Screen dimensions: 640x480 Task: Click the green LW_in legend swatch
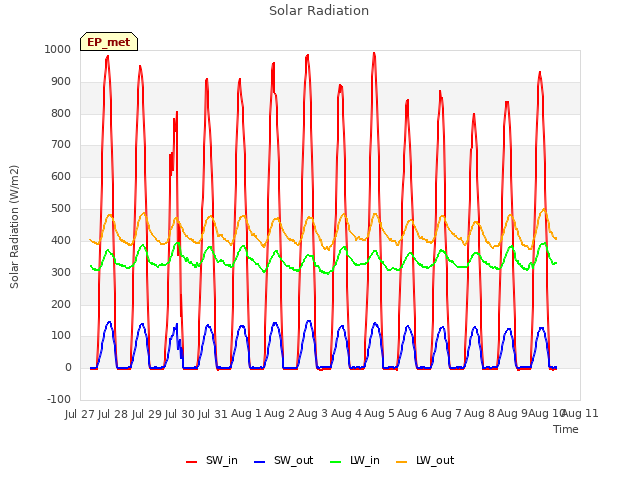click(336, 462)
